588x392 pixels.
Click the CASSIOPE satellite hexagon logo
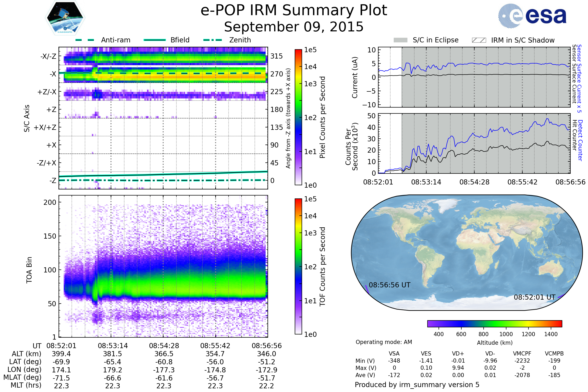point(65,18)
